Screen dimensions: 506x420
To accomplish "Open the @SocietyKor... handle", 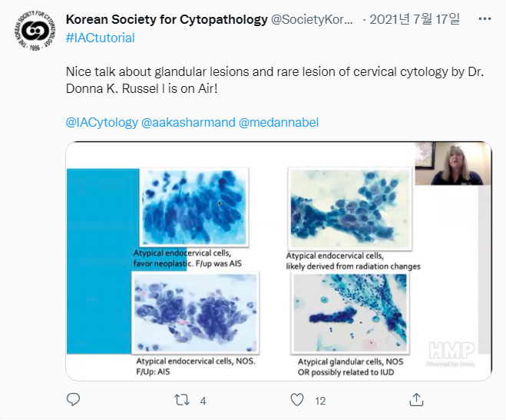I will (312, 20).
